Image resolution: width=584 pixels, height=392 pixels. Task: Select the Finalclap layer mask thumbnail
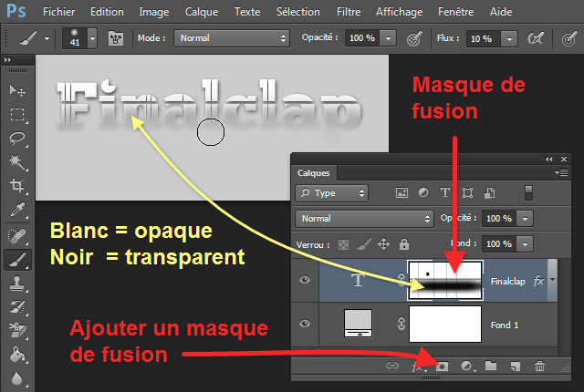click(444, 280)
